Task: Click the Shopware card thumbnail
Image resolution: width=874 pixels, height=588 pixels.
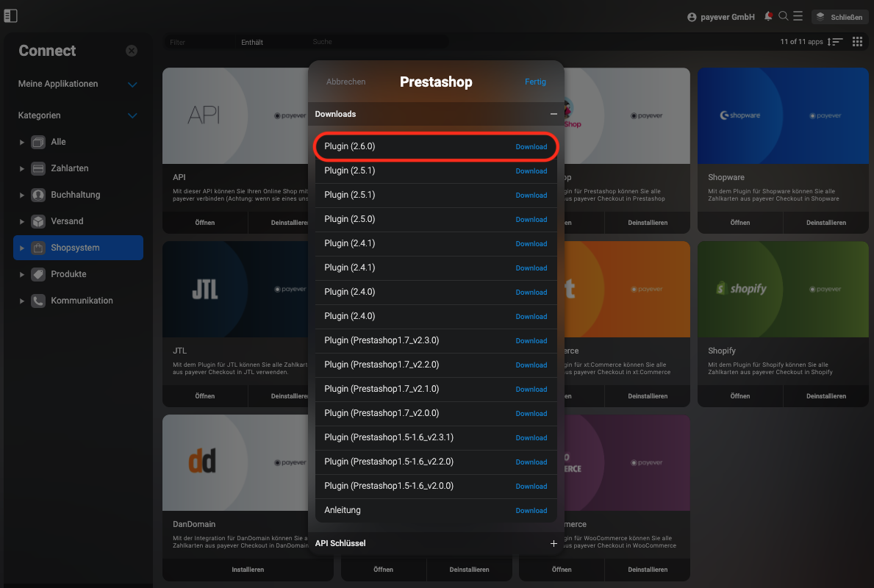Action: tap(783, 116)
